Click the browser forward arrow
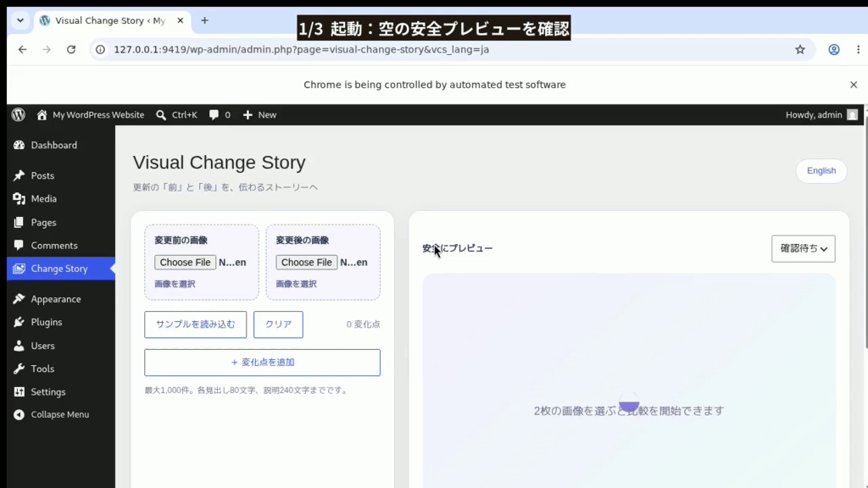Viewport: 868px width, 488px height. 47,49
